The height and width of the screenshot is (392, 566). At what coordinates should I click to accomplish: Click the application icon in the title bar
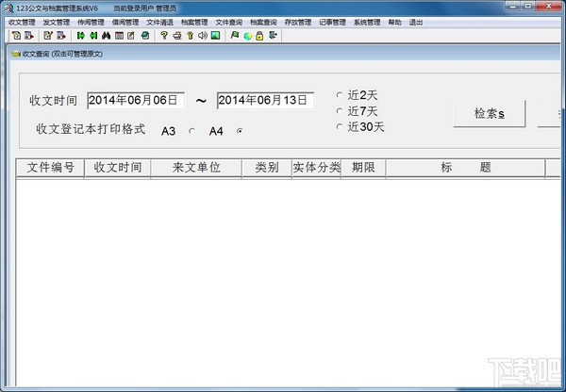[x=8, y=8]
